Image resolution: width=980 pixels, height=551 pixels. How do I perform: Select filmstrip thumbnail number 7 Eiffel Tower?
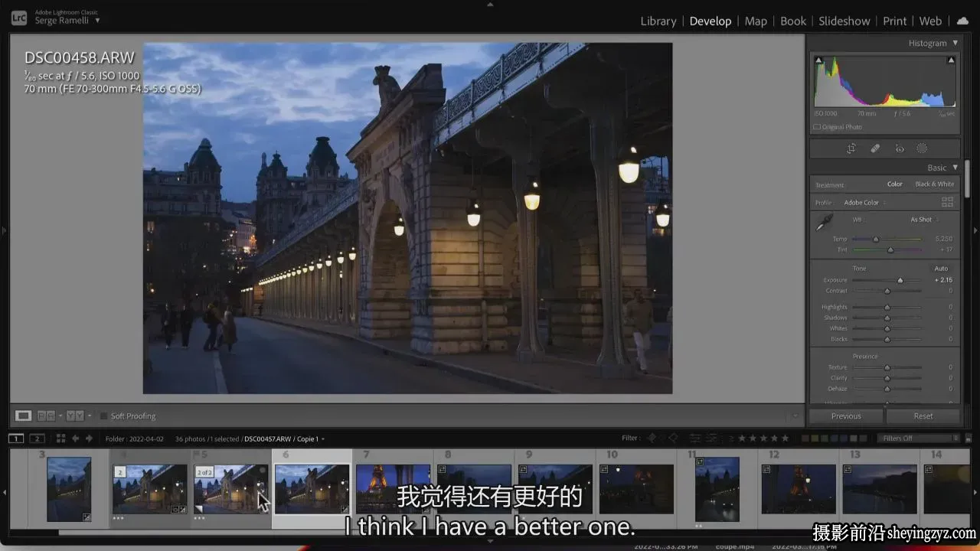(x=393, y=488)
